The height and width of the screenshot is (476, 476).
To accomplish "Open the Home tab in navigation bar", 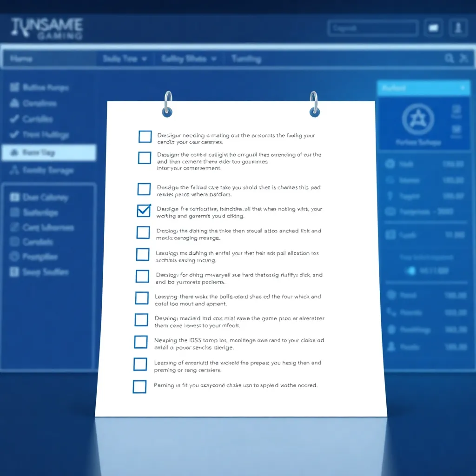I will coord(21,59).
